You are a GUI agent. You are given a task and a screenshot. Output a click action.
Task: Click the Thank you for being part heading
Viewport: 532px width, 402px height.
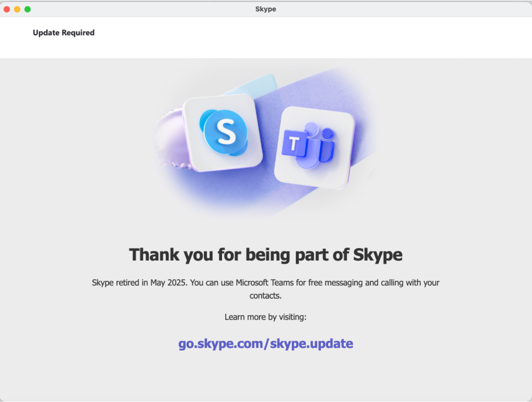pos(266,255)
